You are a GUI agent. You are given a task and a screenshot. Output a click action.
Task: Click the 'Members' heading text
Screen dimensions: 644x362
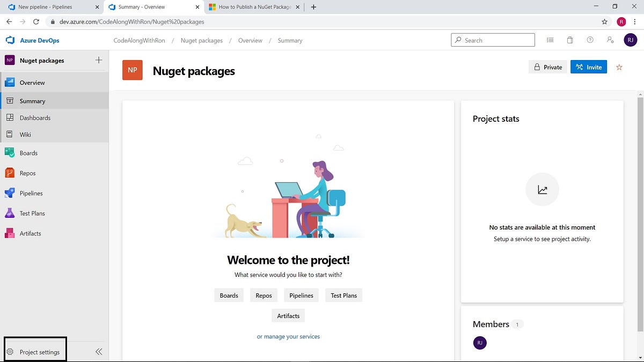point(491,324)
